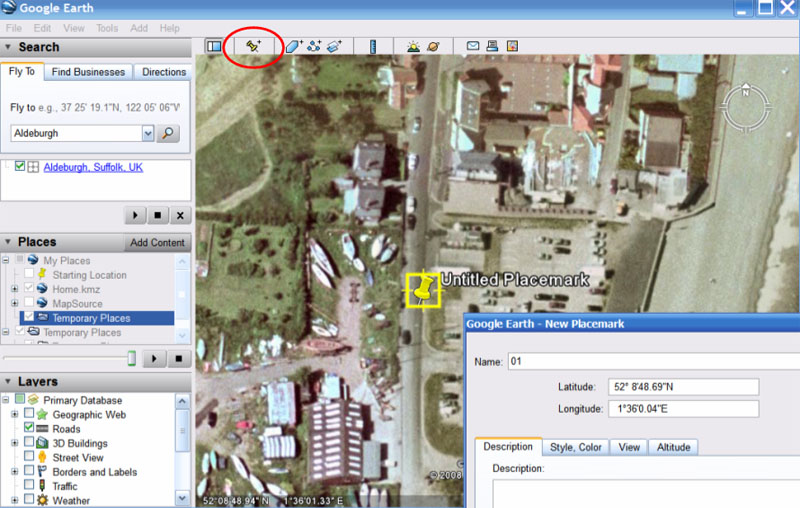The width and height of the screenshot is (800, 508).
Task: Open the Tools menu
Action: point(107,28)
